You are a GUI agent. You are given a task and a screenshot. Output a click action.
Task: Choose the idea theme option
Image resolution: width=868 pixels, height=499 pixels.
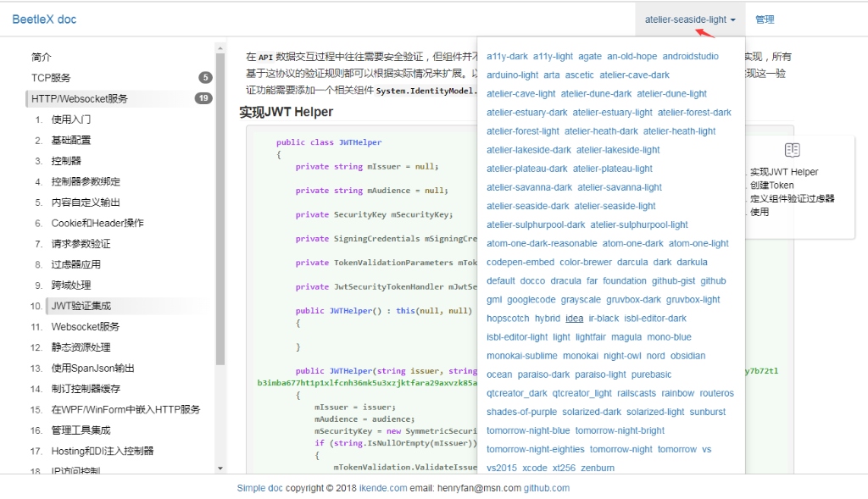[x=574, y=319]
